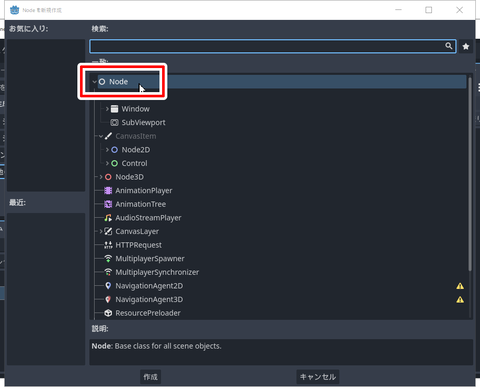Click the キャンセル (Cancel) button
This screenshot has width=480, height=391.
click(318, 377)
